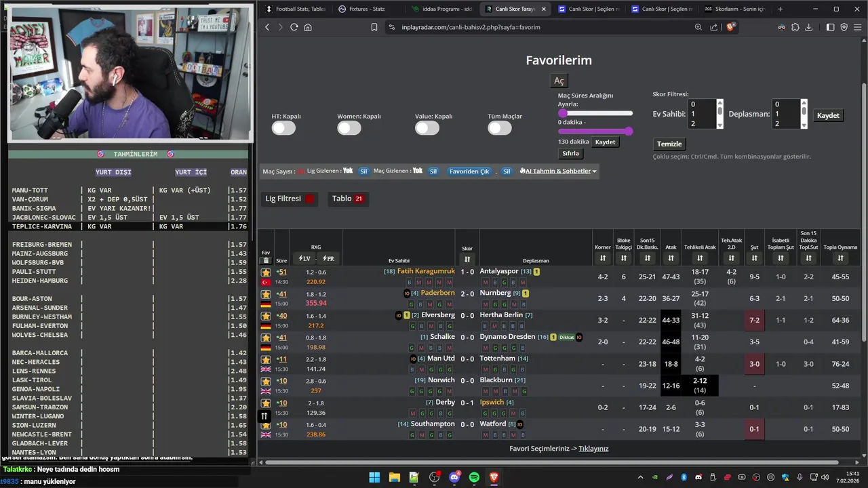Switch to iddaa Programı tab

click(442, 9)
